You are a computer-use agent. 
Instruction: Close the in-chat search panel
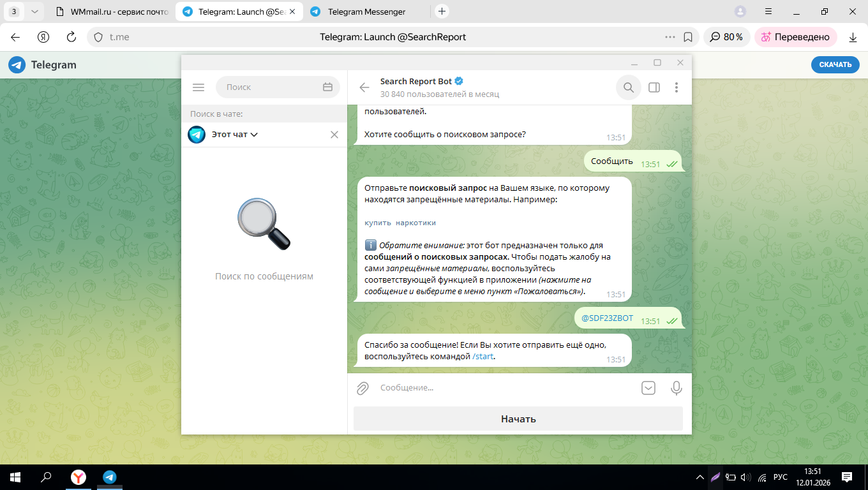(334, 135)
